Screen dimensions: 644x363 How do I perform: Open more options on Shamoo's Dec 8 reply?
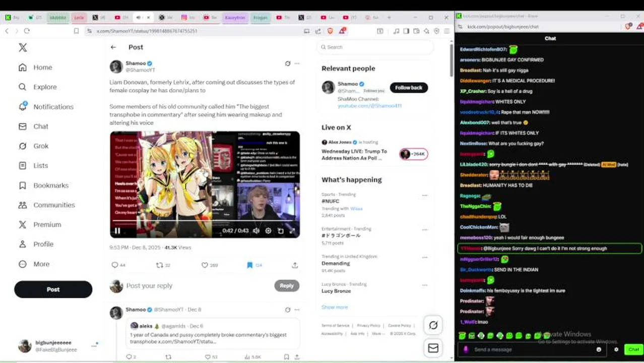pyautogui.click(x=297, y=310)
